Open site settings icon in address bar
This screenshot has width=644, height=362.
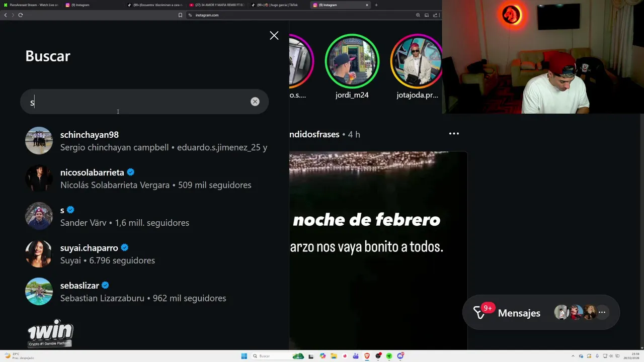190,15
